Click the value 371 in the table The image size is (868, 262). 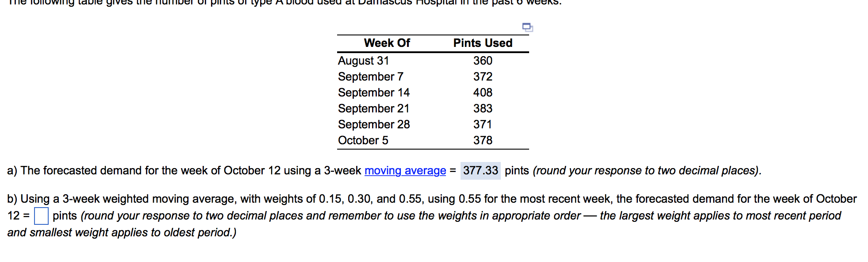click(x=482, y=124)
